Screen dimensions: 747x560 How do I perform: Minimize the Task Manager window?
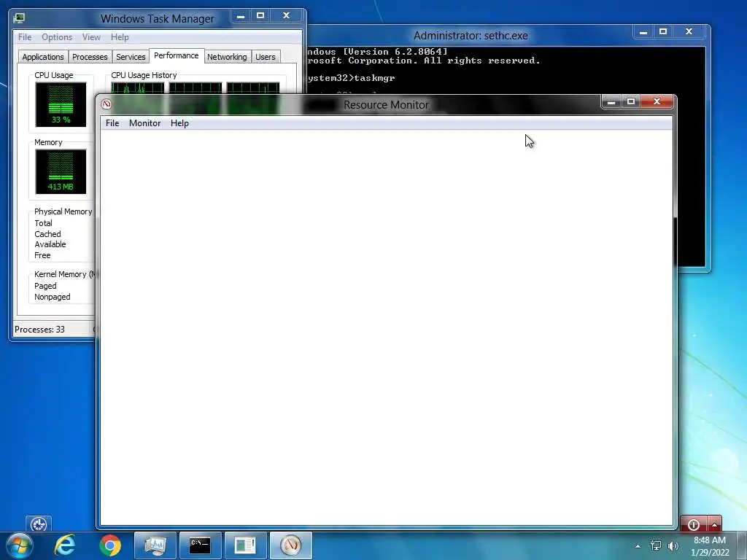click(241, 16)
